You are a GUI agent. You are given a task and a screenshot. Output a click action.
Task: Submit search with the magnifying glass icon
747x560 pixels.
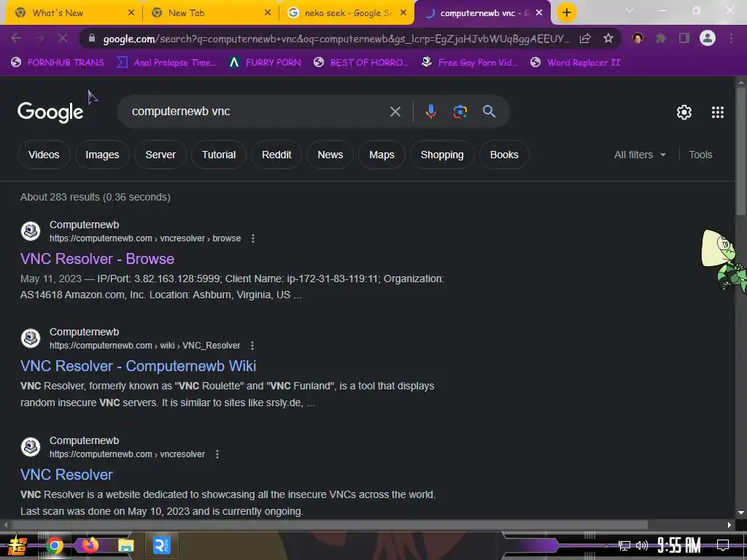(x=489, y=112)
